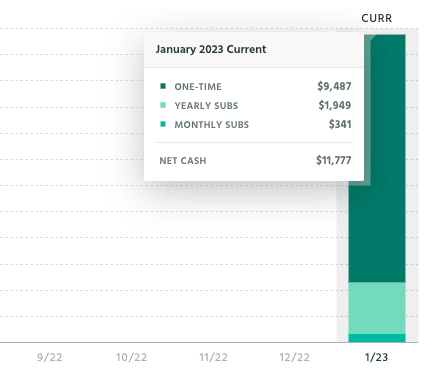The image size is (442, 379).
Task: Click the teal Monthly Subs bar segment
Action: 377,338
